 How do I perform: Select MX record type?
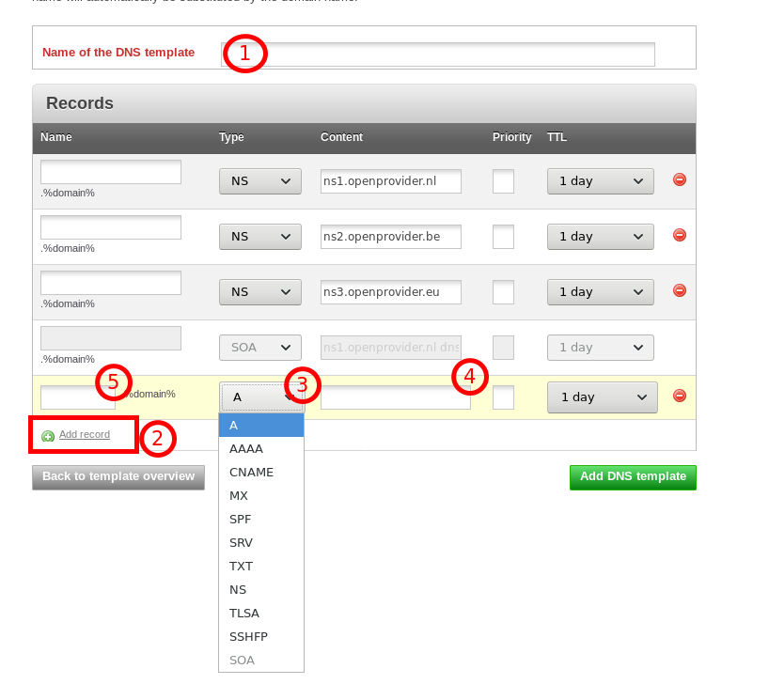point(261,495)
